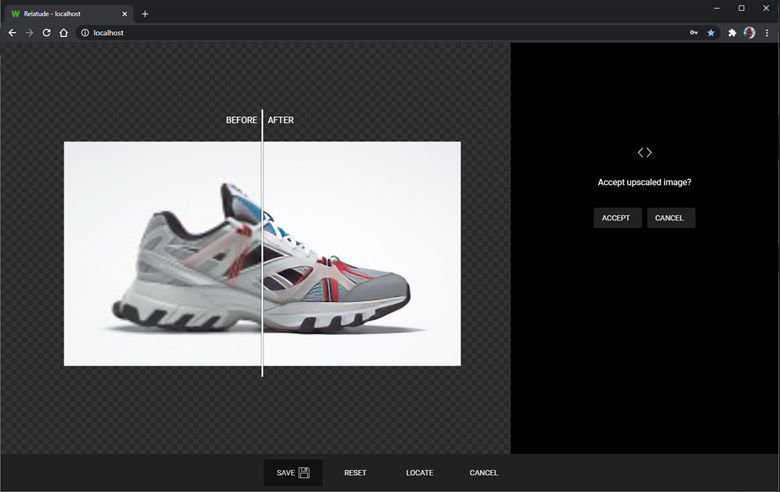Accept the upscaled image
The image size is (780, 492).
pyautogui.click(x=617, y=218)
